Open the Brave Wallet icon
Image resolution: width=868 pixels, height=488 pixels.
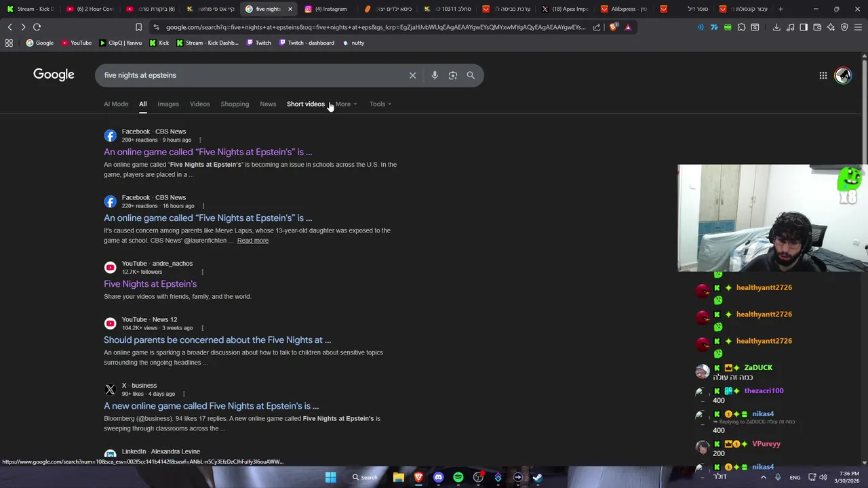tap(817, 27)
